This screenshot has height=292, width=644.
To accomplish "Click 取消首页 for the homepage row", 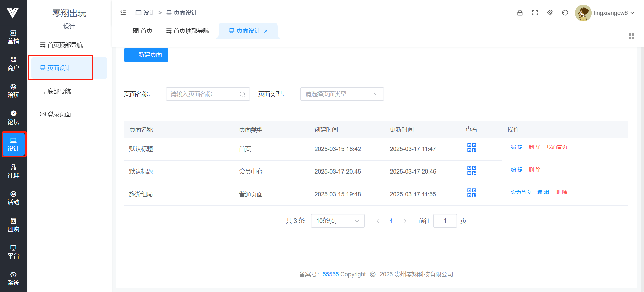I will (x=557, y=147).
